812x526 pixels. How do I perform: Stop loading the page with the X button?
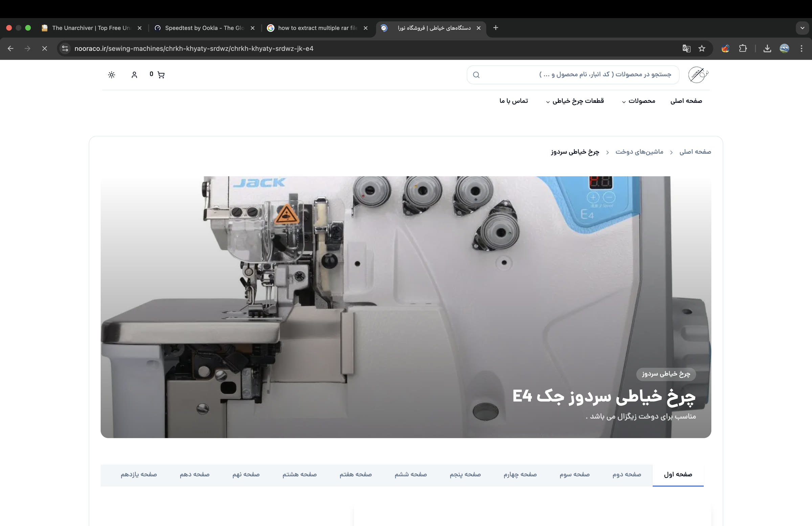click(44, 48)
